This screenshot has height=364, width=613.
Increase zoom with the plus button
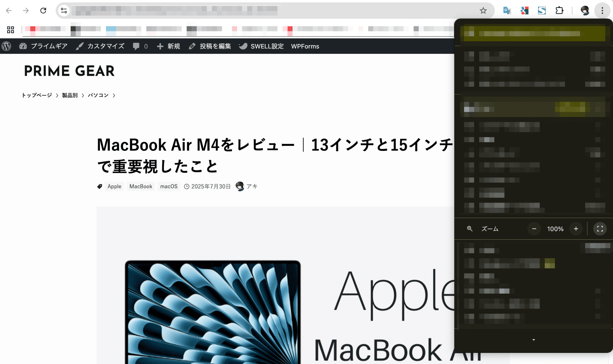pyautogui.click(x=576, y=229)
